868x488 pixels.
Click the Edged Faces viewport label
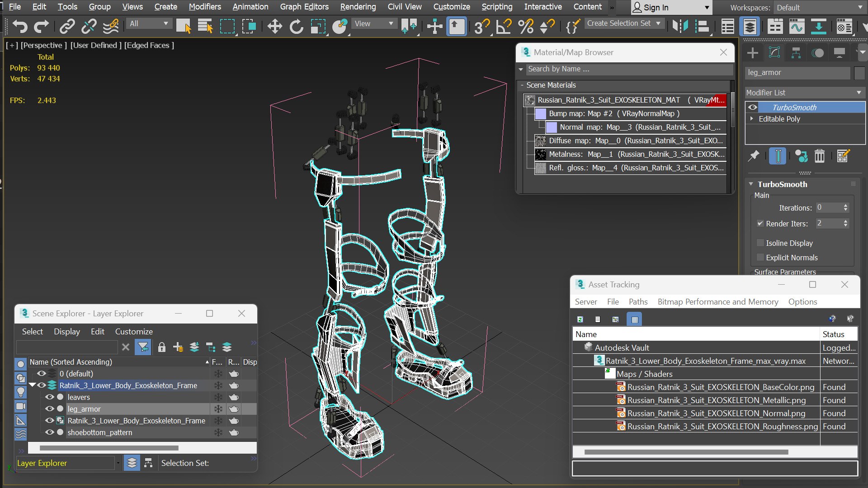149,45
